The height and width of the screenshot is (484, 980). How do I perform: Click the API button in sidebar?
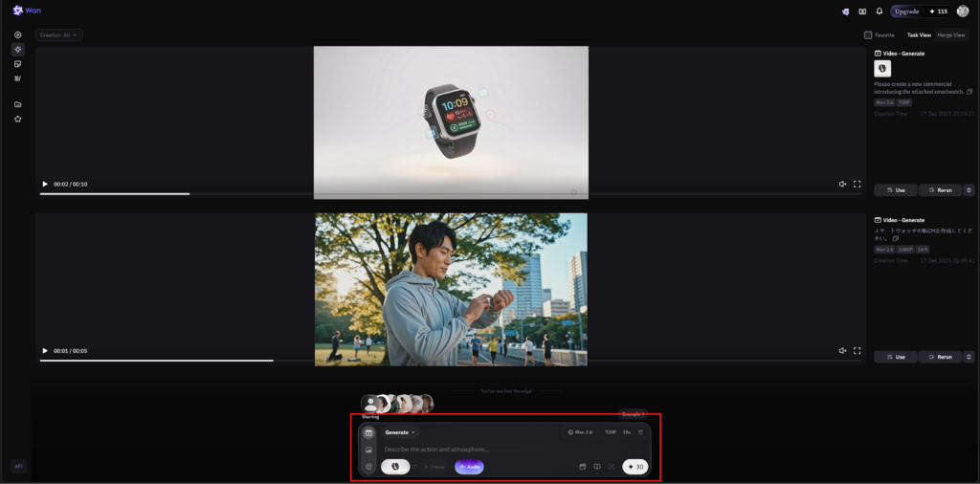coord(18,466)
